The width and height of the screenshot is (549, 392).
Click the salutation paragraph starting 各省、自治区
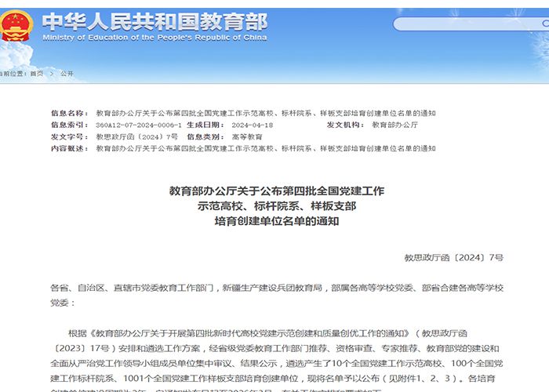pos(276,295)
